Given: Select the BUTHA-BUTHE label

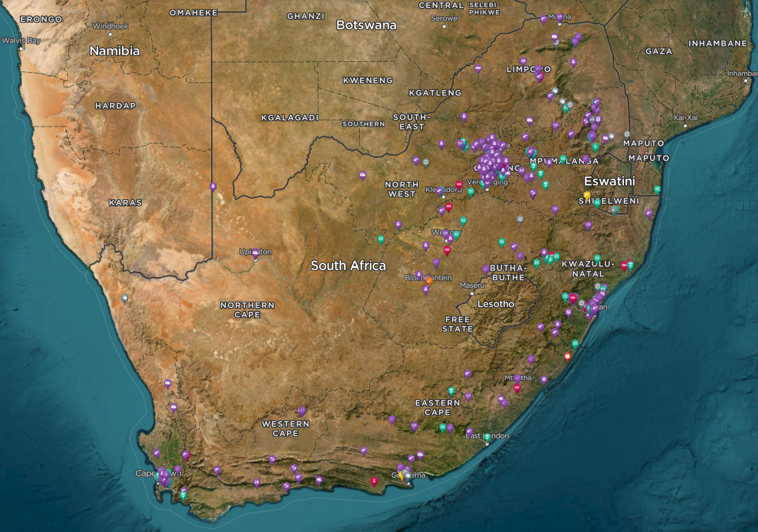Looking at the screenshot, I should 508,272.
